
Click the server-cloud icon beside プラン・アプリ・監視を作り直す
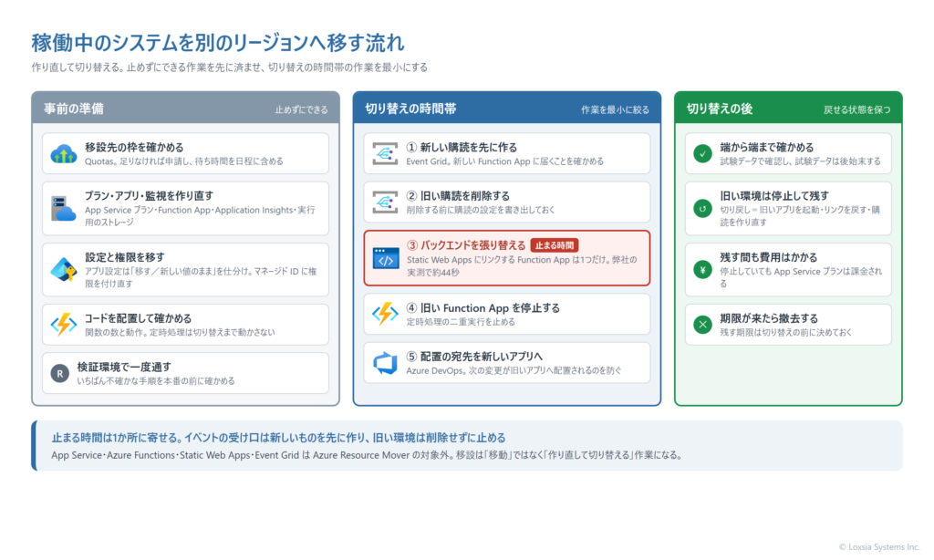64,209
